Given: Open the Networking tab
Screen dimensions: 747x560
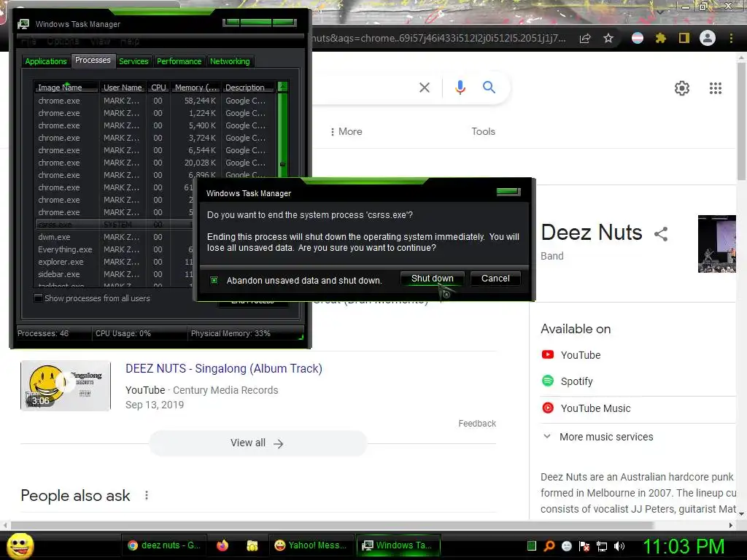Looking at the screenshot, I should [230, 61].
